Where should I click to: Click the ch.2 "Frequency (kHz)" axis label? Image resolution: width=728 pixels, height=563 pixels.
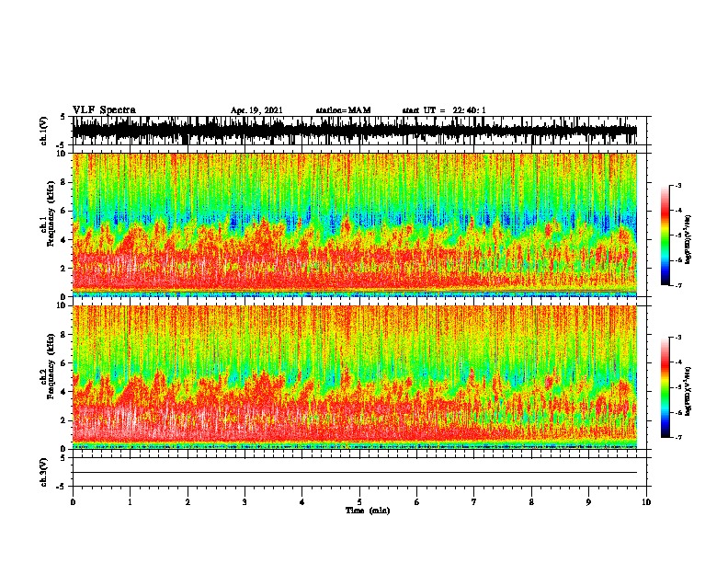(50, 366)
